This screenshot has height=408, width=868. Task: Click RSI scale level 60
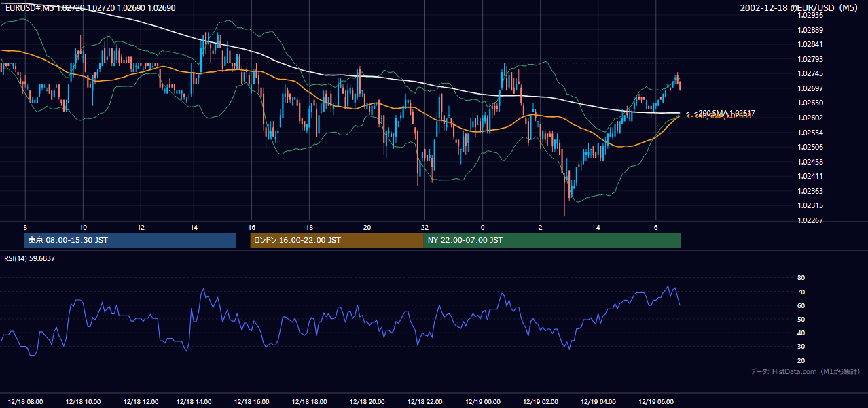point(801,305)
